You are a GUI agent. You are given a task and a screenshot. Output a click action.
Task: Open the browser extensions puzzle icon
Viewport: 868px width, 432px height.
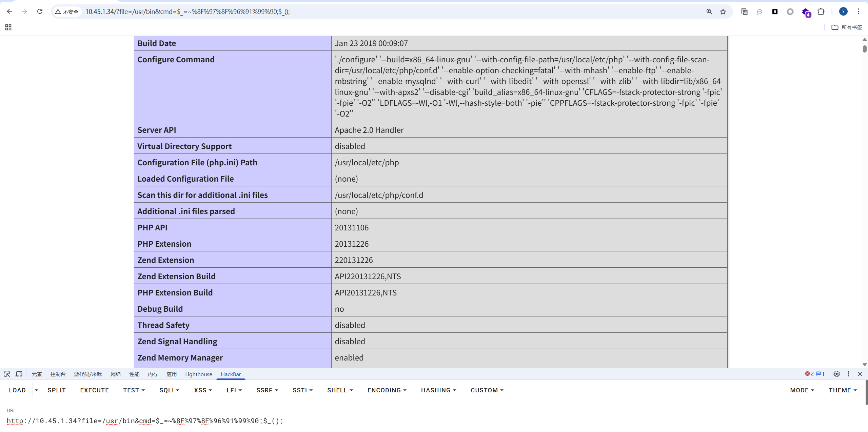pyautogui.click(x=821, y=12)
